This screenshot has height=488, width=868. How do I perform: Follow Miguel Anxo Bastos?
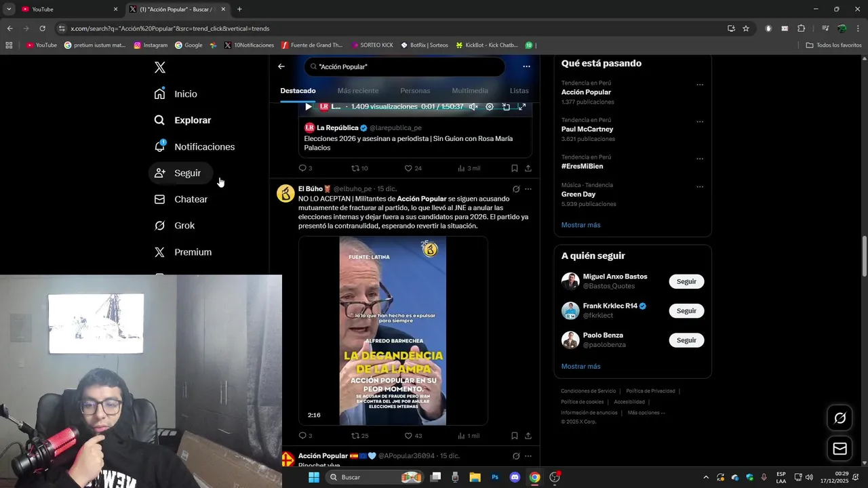click(686, 281)
